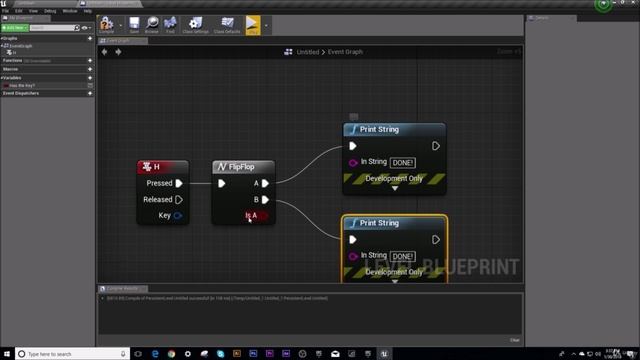640x360 pixels.
Task: Click the blueprint grid icon in the breadcrumb
Action: (288, 52)
